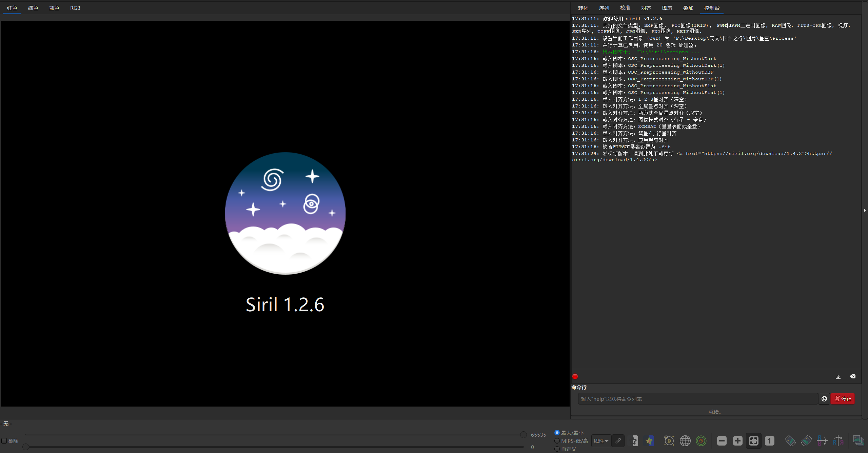Click the horizontal mirror flip icon
This screenshot has width=868, height=453.
838,441
